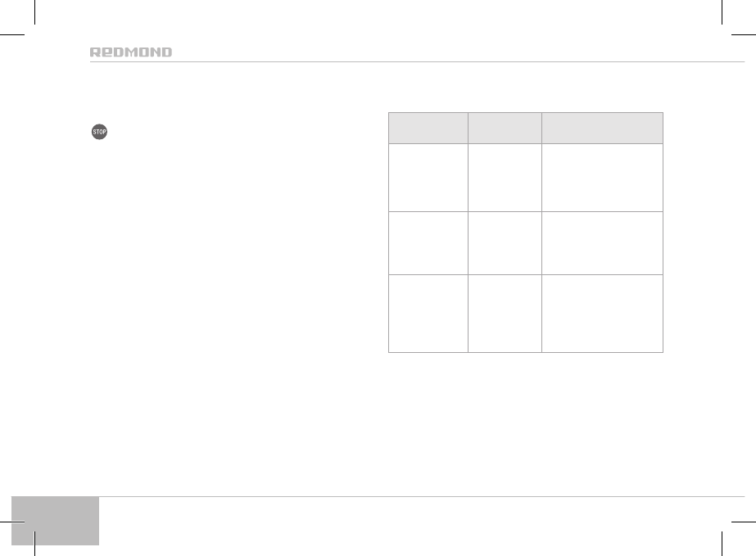The image size is (756, 556).
Task: Select the middle gray header cell of the table
Action: 505,129
